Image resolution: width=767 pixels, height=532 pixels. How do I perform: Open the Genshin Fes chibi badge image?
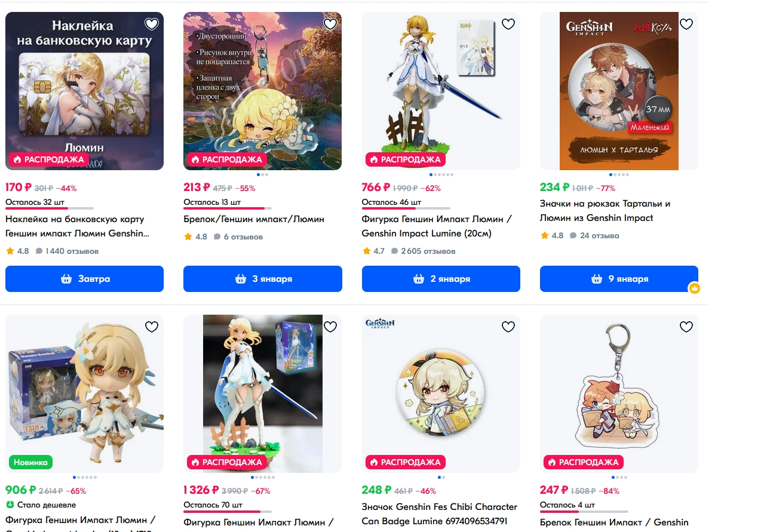pos(441,393)
